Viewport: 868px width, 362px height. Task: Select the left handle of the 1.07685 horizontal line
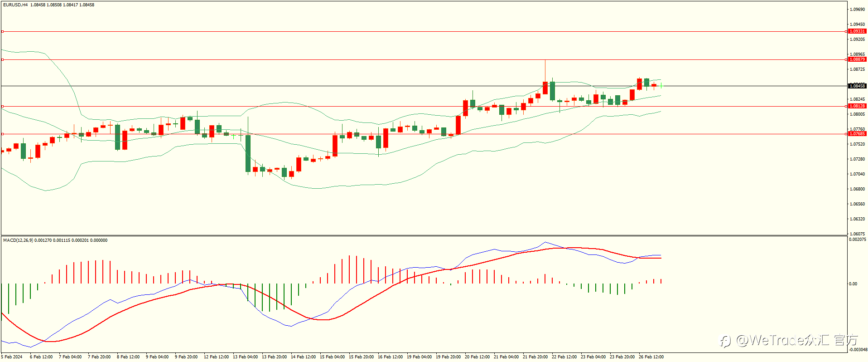(2, 134)
